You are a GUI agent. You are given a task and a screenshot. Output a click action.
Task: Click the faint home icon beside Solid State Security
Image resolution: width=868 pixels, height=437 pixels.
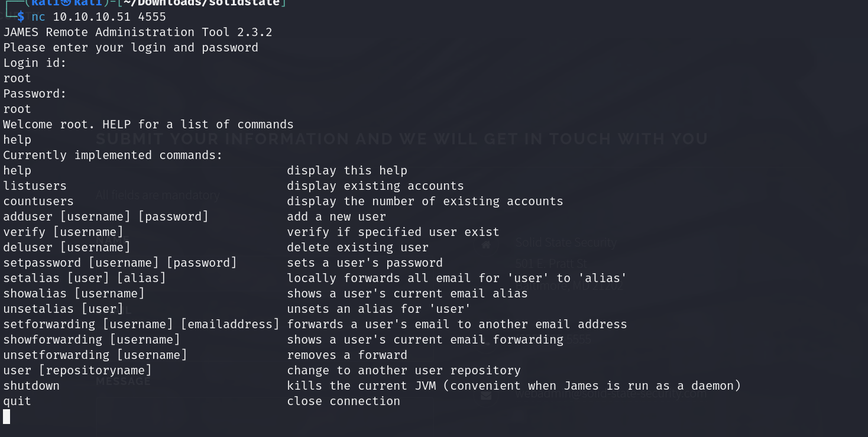[x=486, y=244]
